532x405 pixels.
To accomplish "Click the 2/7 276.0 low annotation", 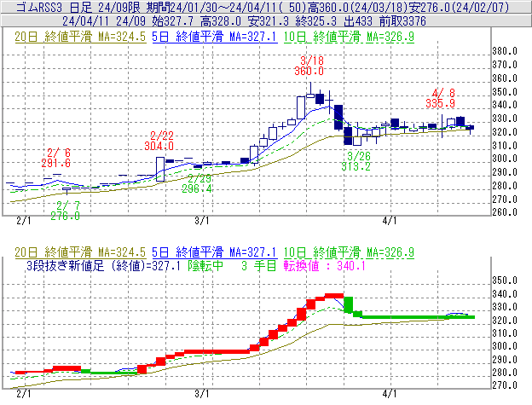I will pos(65,211).
